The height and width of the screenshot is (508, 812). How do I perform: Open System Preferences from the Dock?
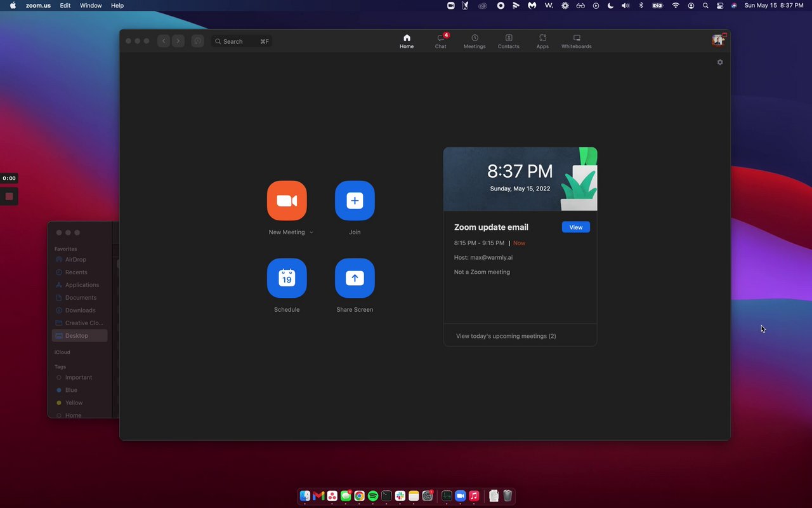(x=428, y=496)
